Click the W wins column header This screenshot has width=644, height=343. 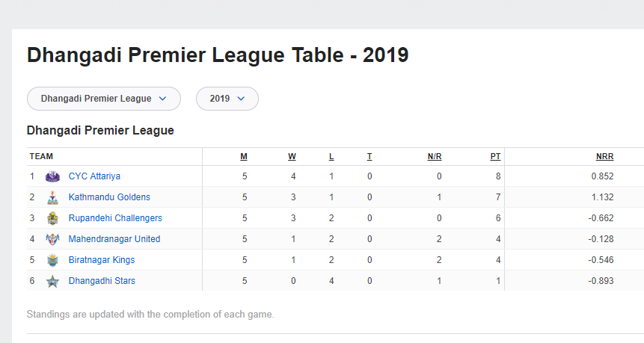[x=292, y=157]
